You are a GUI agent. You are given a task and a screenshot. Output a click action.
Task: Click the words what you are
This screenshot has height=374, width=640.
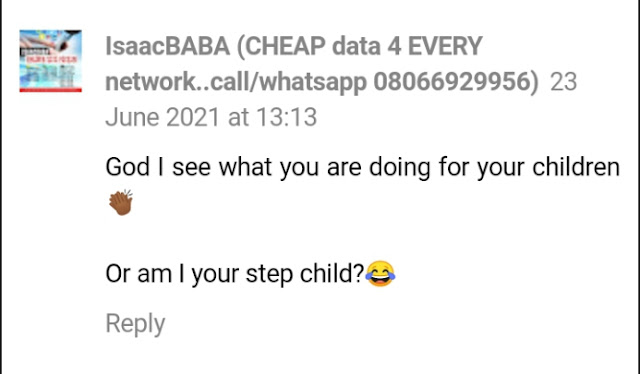tap(290, 167)
